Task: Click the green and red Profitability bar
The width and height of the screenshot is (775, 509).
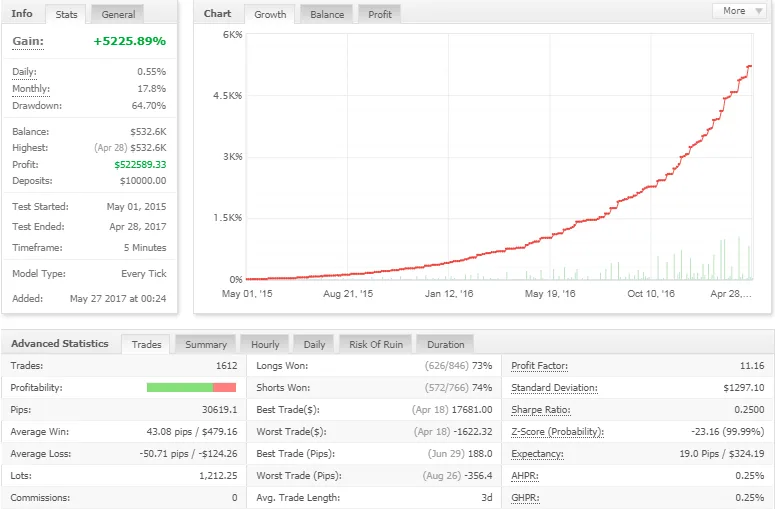Action: coord(191,388)
